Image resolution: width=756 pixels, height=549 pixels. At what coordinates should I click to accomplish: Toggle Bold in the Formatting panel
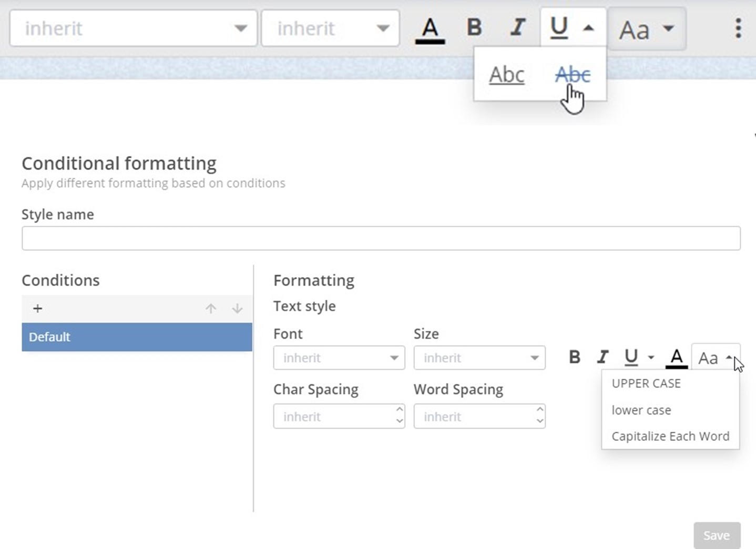(x=575, y=358)
